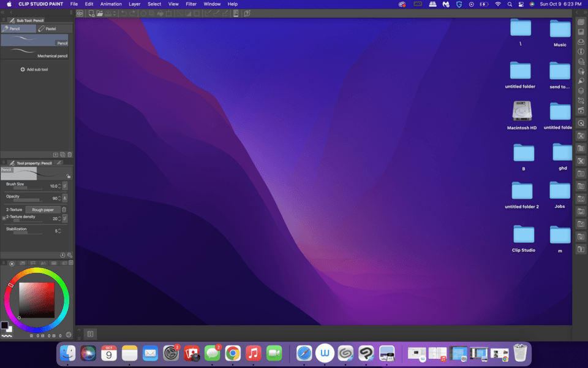Viewport: 588px width, 368px height.
Task: Select transparent color swatch below main color
Action: point(7,335)
